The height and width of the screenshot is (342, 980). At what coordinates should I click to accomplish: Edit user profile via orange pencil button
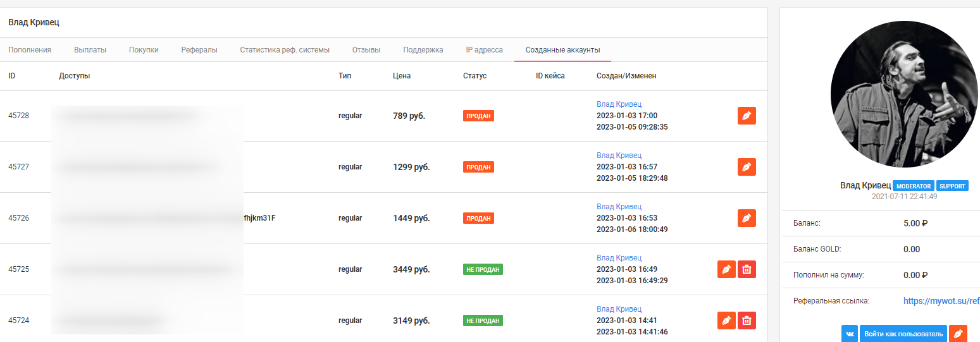pyautogui.click(x=958, y=334)
